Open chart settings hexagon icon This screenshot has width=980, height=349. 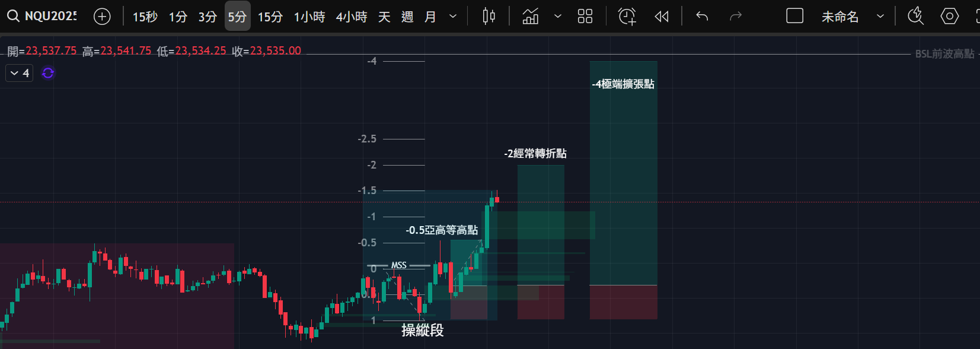[949, 16]
